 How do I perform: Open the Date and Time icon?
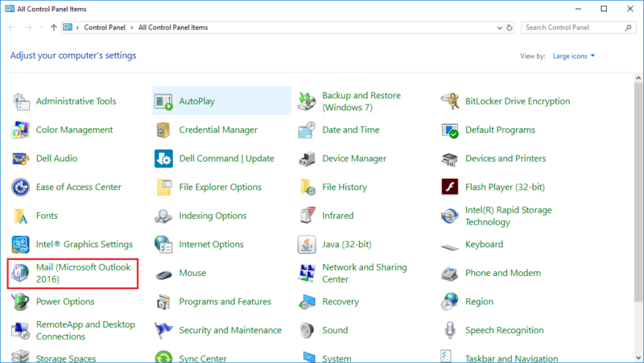click(x=307, y=130)
